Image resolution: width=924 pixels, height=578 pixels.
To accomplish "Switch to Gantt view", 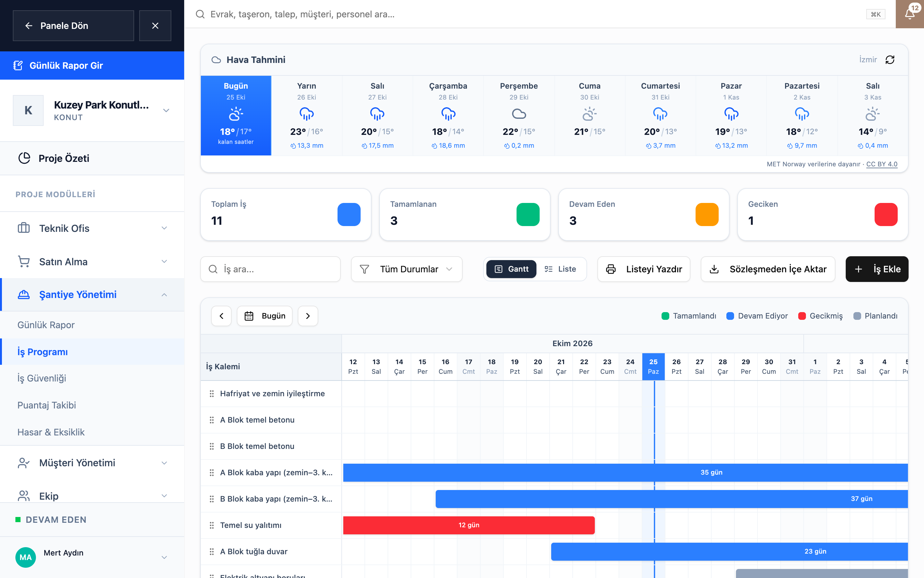I will (511, 269).
